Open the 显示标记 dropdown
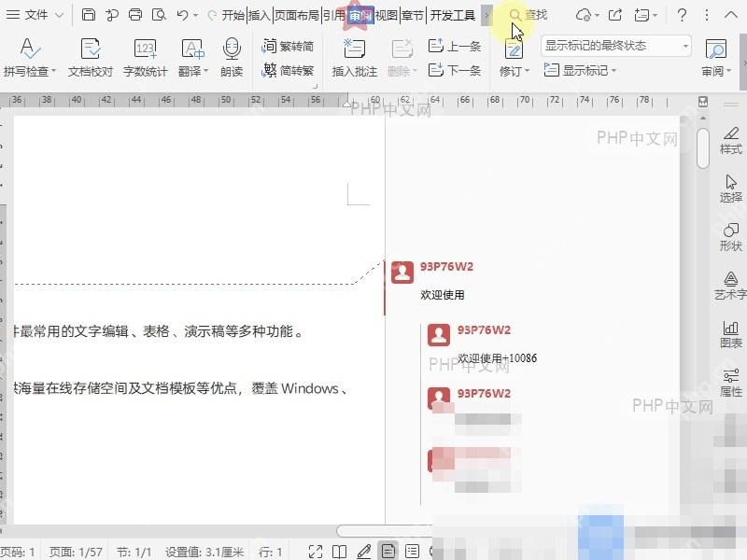Image resolution: width=747 pixels, height=560 pixels. click(x=580, y=71)
